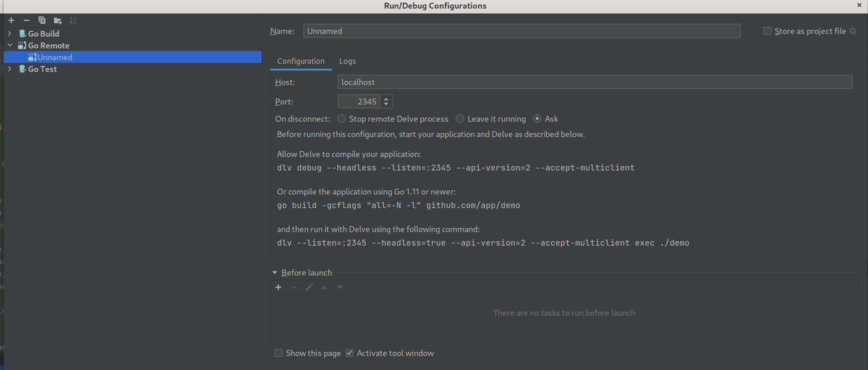Add a before launch task
Screen dimensions: 868x370
[x=278, y=287]
